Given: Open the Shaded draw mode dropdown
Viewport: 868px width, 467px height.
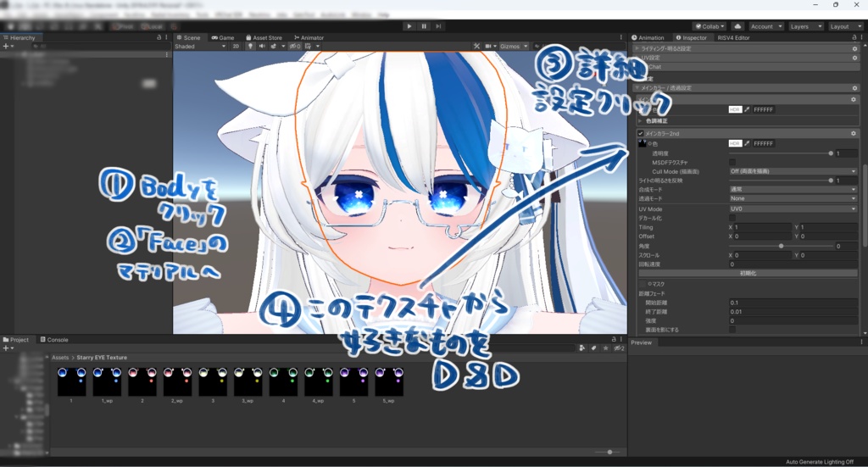Looking at the screenshot, I should click(200, 47).
